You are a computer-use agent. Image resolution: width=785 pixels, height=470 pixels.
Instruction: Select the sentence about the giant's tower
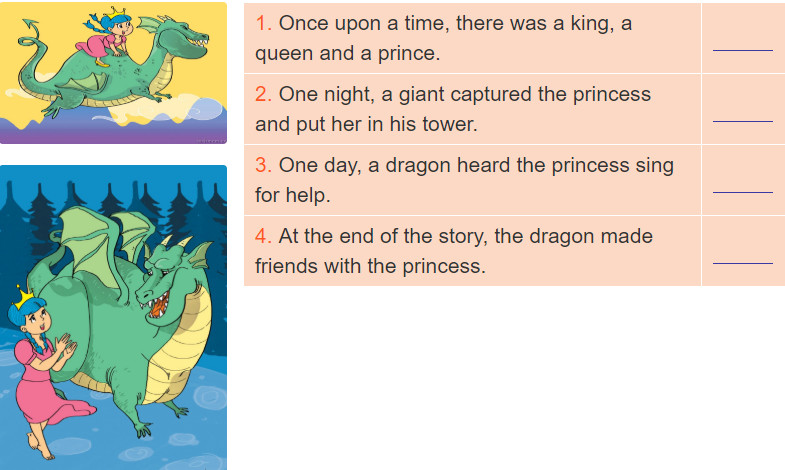tap(453, 109)
